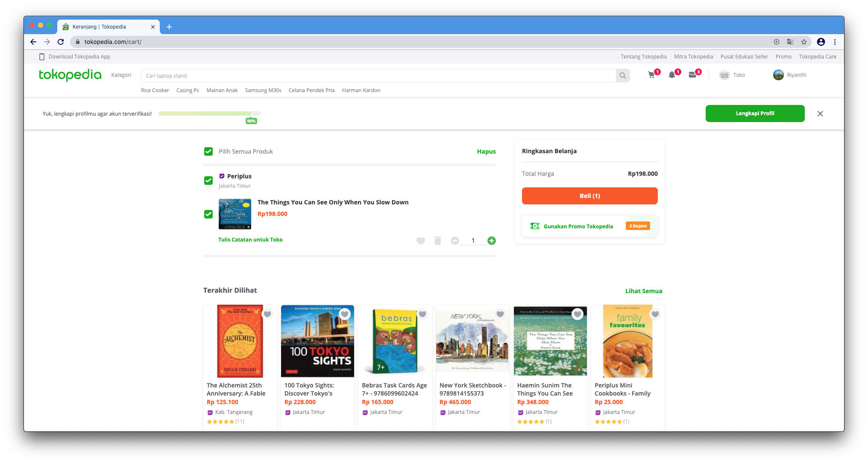Wishlist Periplus Mini Cookbooks heart icon

pyautogui.click(x=655, y=314)
